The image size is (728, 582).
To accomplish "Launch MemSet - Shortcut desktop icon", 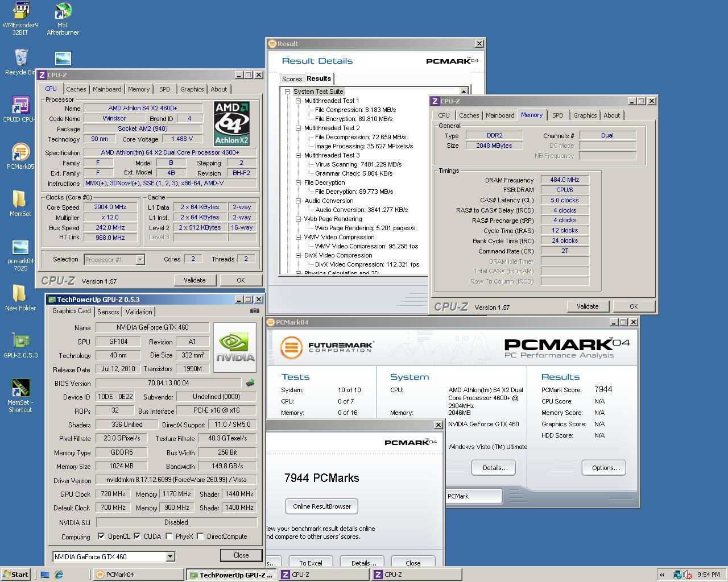I will 20,396.
